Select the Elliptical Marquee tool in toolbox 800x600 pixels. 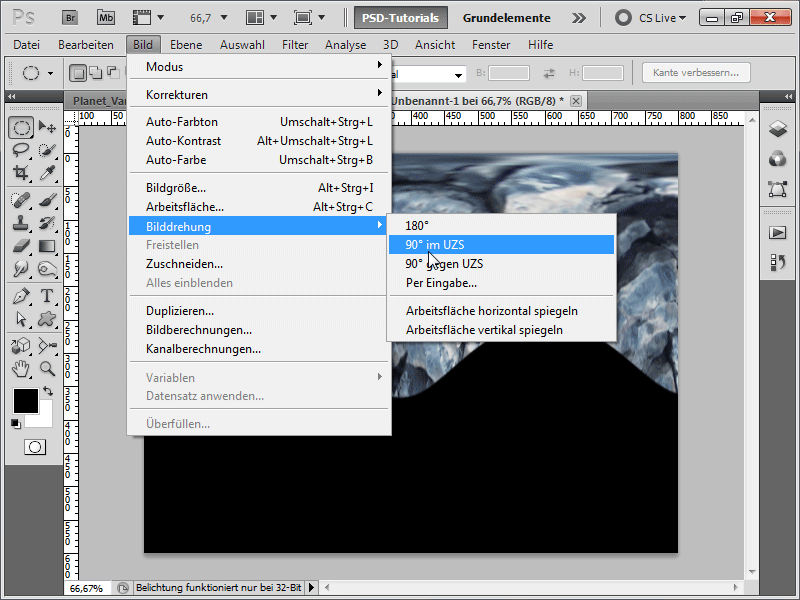(21, 127)
